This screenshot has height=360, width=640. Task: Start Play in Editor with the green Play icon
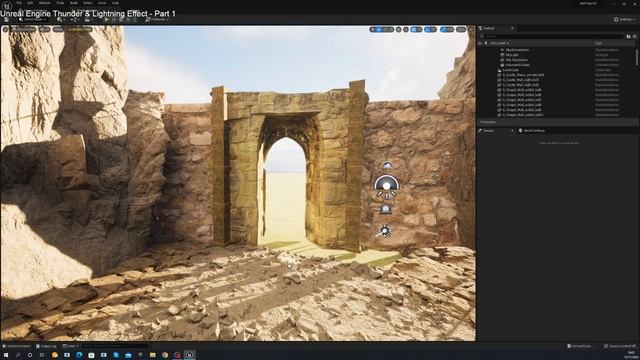point(107,20)
